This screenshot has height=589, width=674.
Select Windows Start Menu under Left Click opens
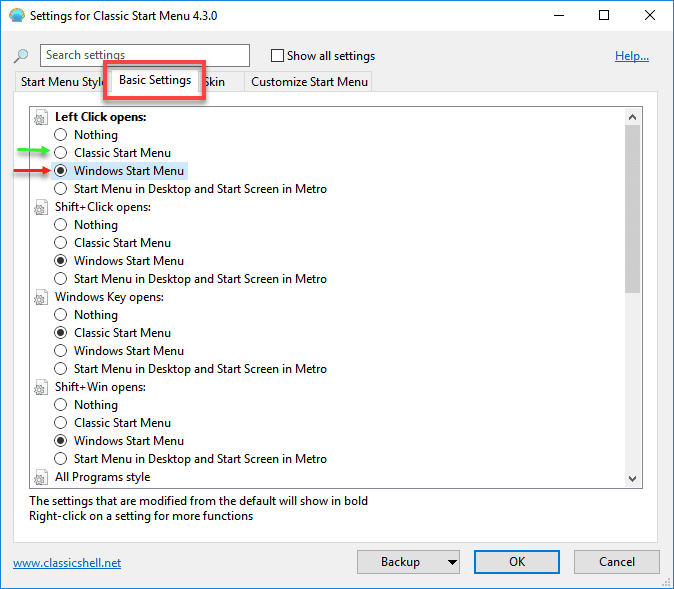(x=61, y=171)
